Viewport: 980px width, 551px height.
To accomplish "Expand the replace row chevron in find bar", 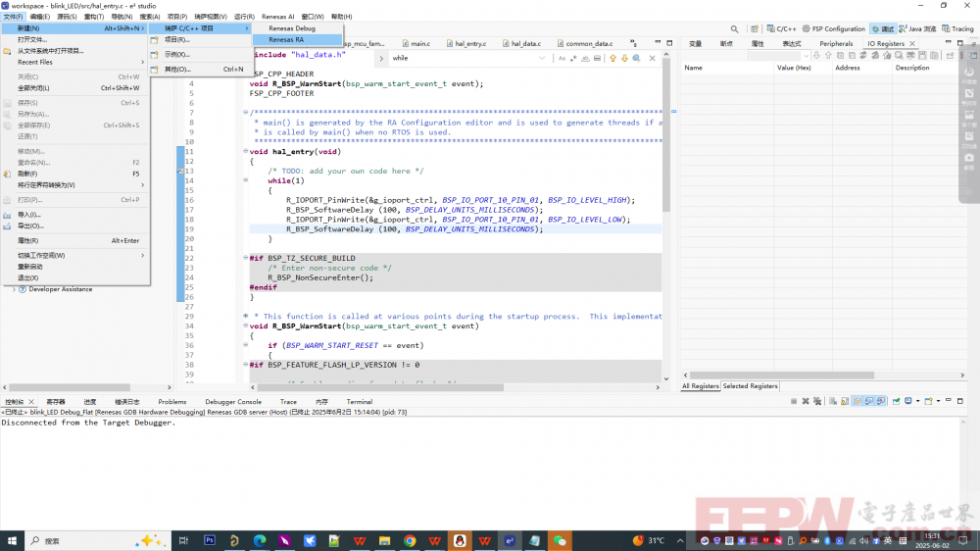I will tap(381, 58).
